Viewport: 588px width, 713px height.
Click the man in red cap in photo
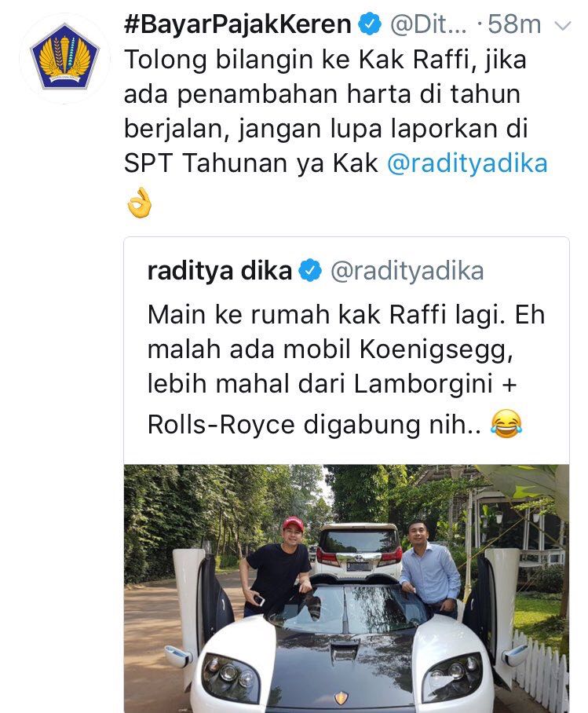pos(277,566)
